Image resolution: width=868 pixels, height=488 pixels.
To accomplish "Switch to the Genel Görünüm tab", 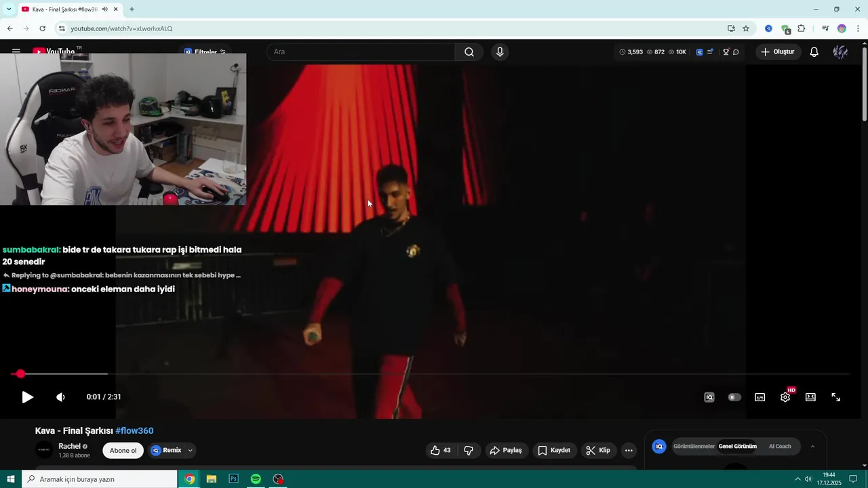I will [737, 447].
